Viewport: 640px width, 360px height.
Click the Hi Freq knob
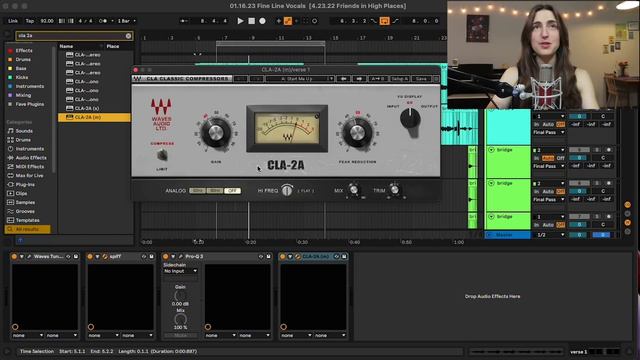click(x=287, y=190)
